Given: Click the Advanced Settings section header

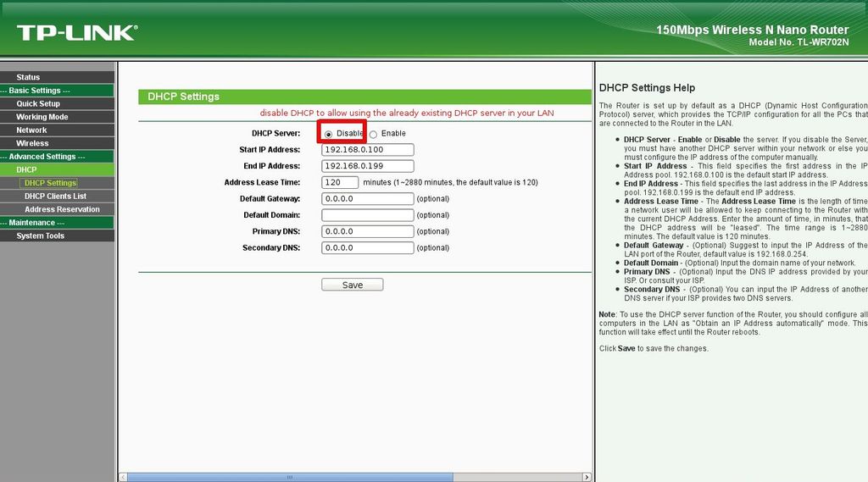Looking at the screenshot, I should [57, 157].
